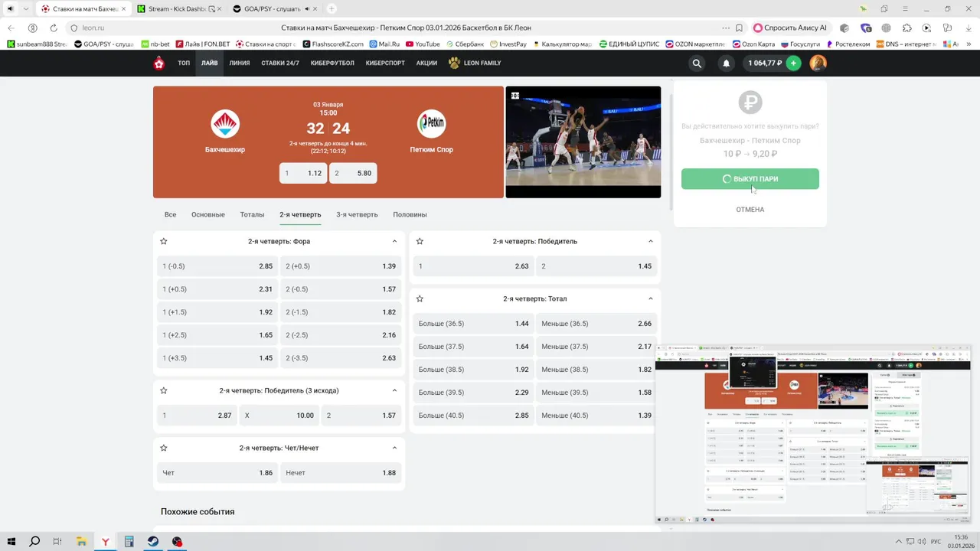Favorite the 2-я четверть: Фора market star
980x551 pixels.
(163, 241)
